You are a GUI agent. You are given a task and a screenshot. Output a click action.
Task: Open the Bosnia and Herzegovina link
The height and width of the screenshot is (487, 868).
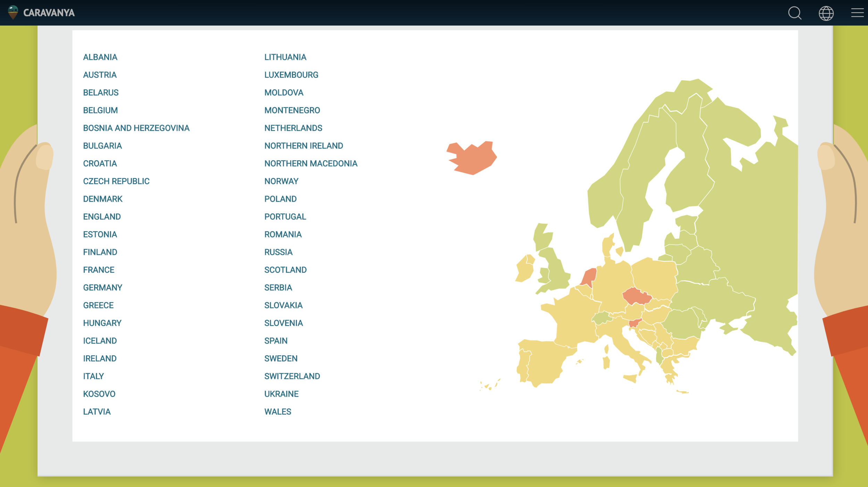[x=136, y=128]
